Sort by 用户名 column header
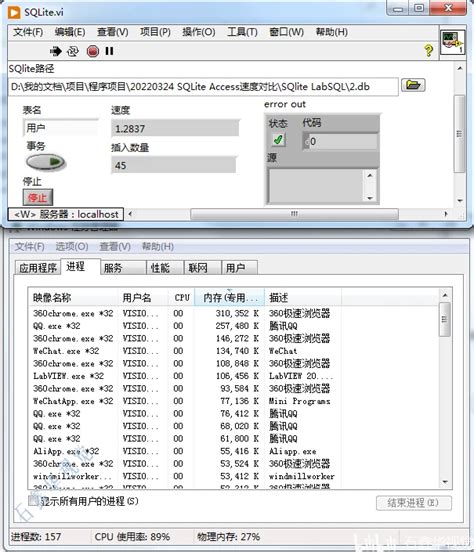 (143, 298)
